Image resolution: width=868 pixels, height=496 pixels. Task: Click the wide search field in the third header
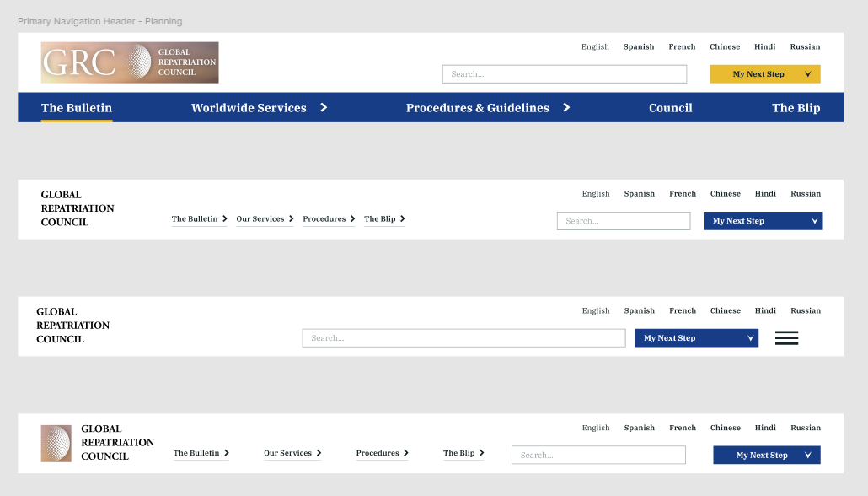(x=463, y=338)
